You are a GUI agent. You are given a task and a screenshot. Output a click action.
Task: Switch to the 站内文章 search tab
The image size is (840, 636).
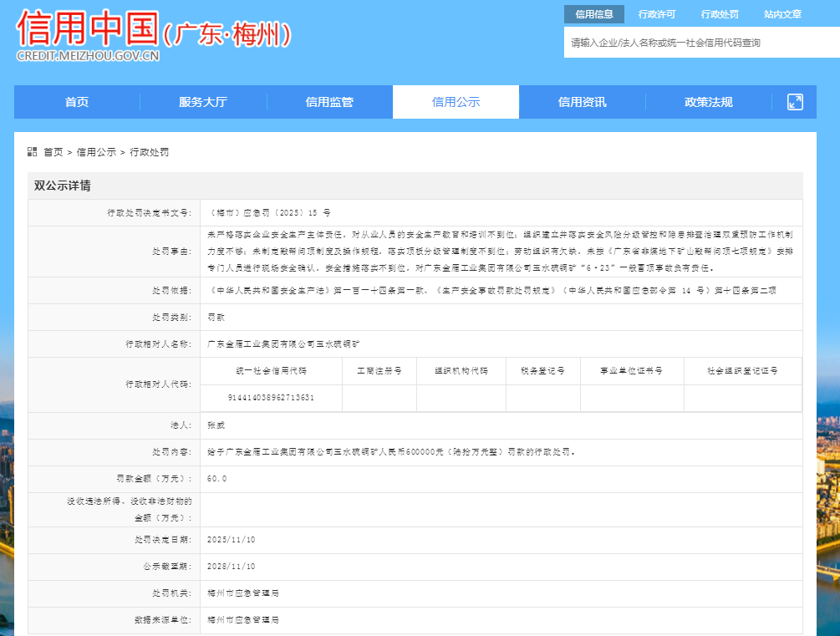tap(782, 14)
